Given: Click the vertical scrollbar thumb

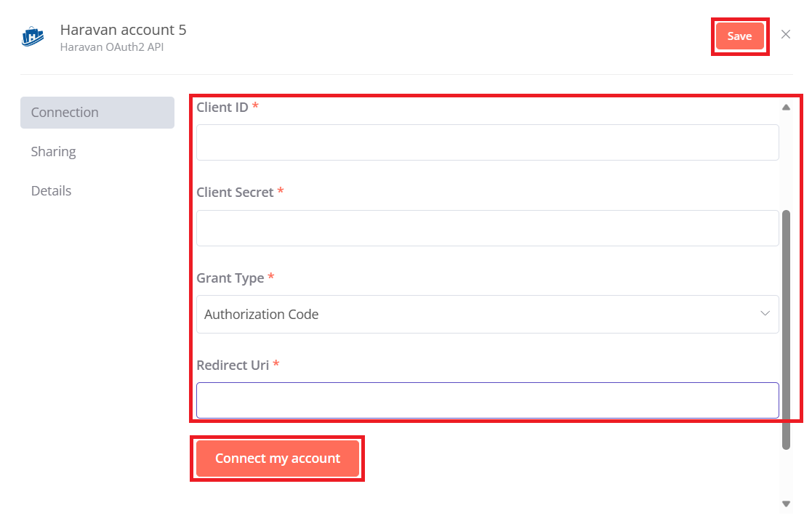Looking at the screenshot, I should [x=786, y=327].
